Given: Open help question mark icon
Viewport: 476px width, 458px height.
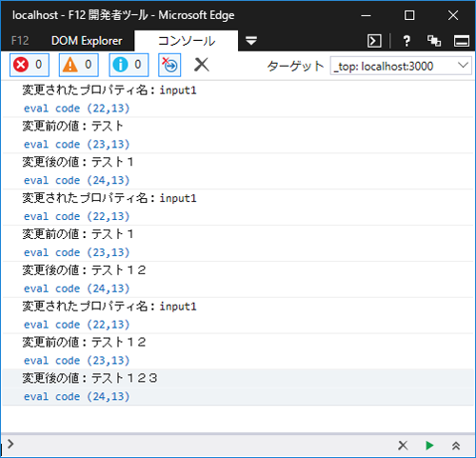Looking at the screenshot, I should coord(407,41).
